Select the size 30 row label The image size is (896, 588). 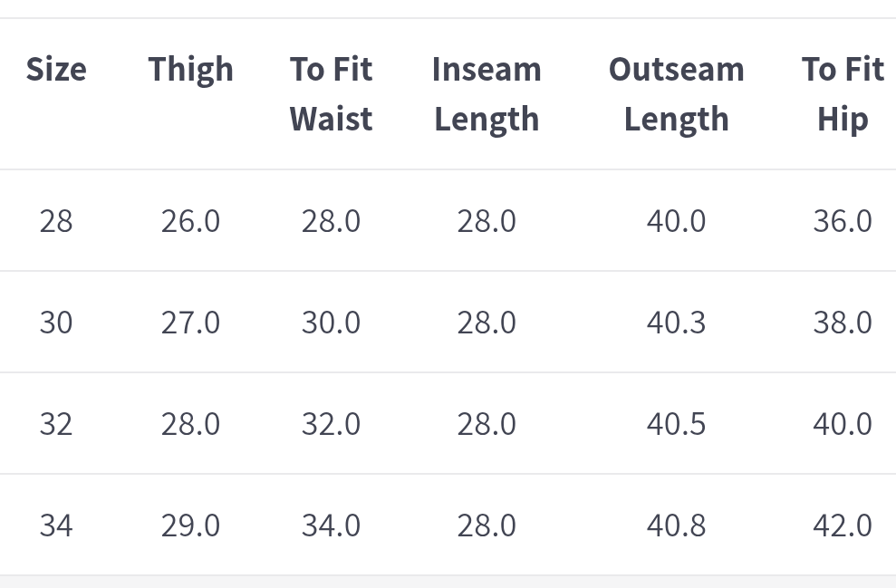tap(56, 323)
